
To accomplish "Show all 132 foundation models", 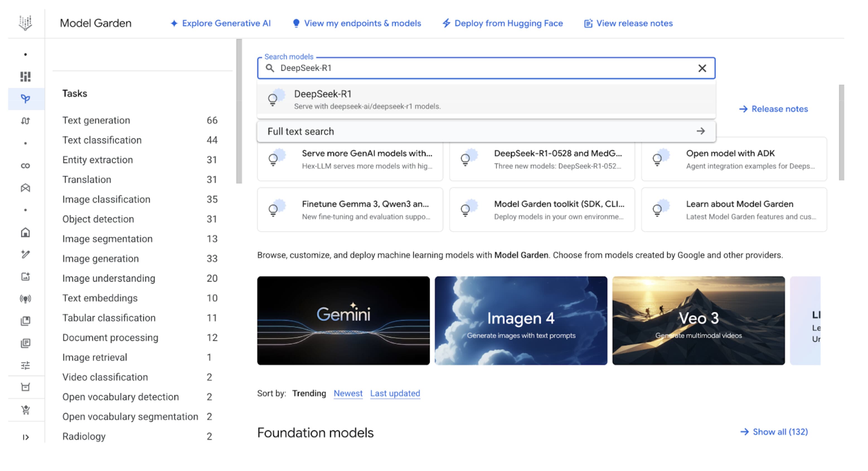I will point(774,432).
